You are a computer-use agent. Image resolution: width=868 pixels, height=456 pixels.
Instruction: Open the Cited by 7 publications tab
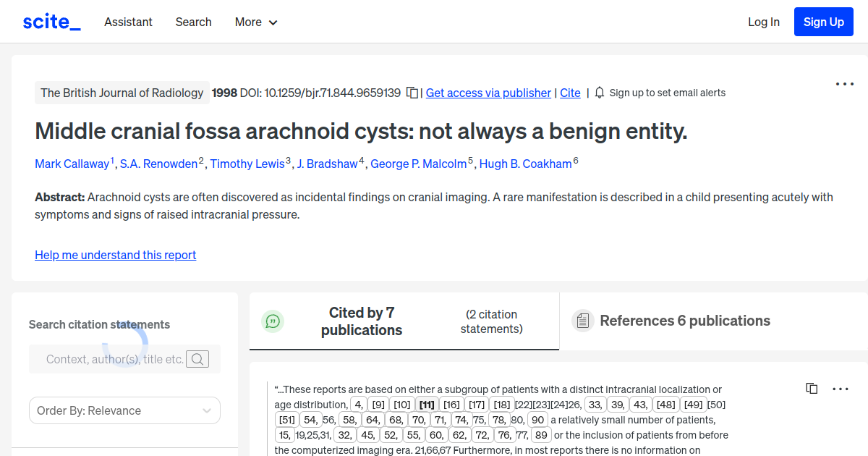click(x=362, y=321)
